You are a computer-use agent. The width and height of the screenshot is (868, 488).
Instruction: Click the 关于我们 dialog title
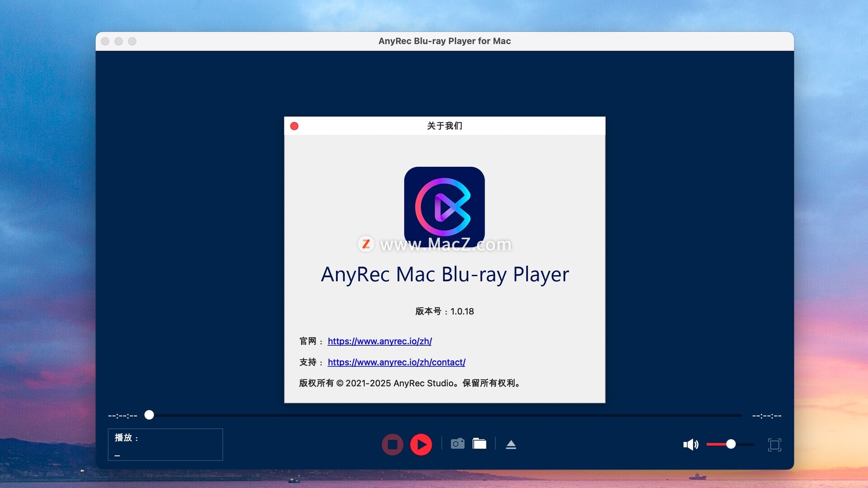[444, 126]
